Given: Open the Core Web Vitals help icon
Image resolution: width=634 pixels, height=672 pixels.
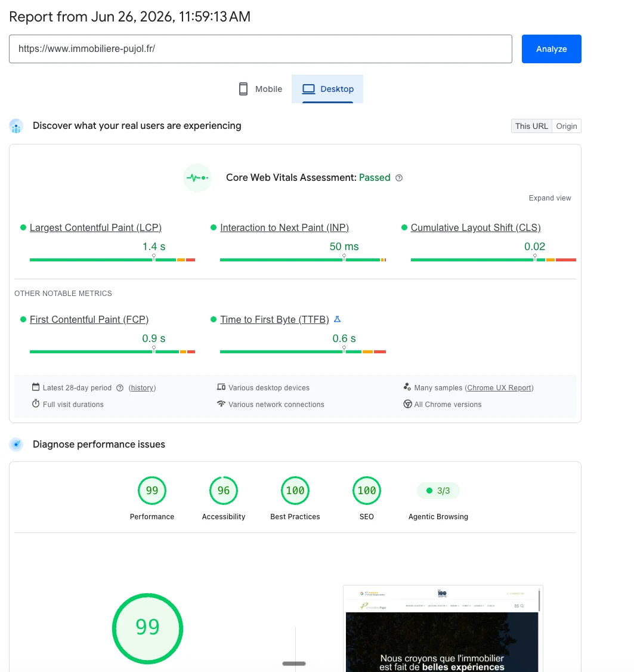Looking at the screenshot, I should [x=399, y=178].
